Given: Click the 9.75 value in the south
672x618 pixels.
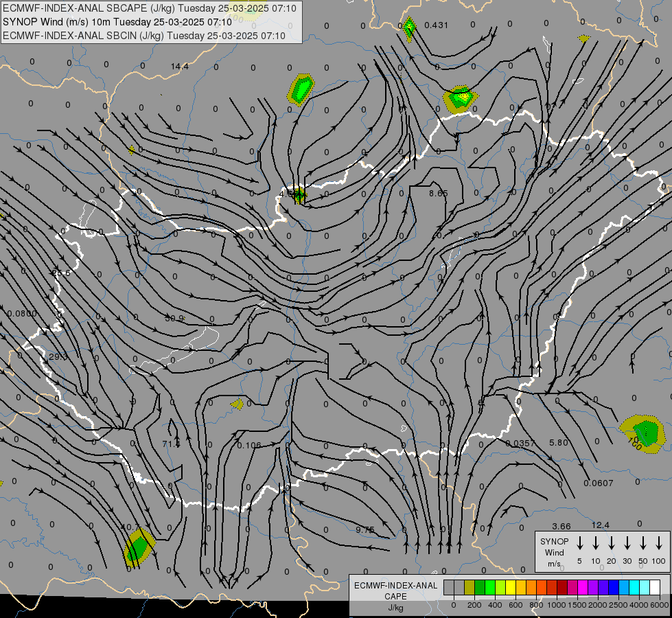Looking at the screenshot, I should click(x=364, y=530).
